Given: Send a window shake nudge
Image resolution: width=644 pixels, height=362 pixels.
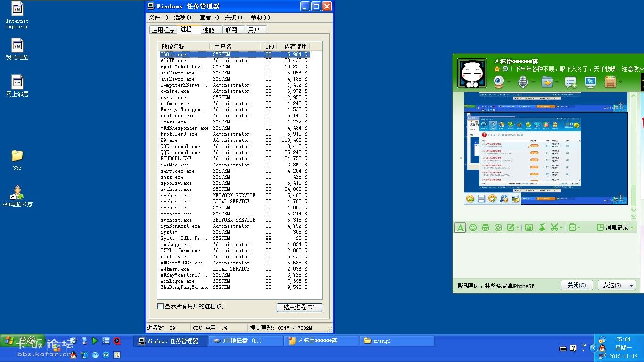Looking at the screenshot, I should click(x=498, y=228).
